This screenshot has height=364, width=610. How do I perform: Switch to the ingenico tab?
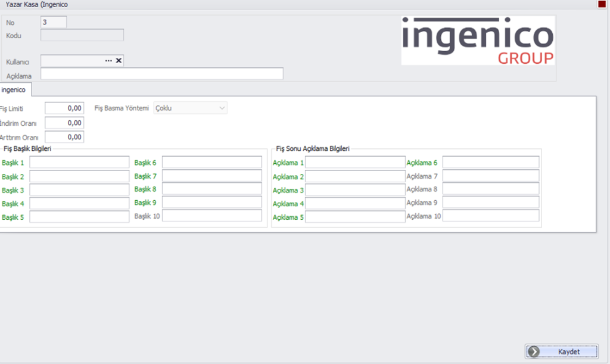(14, 90)
